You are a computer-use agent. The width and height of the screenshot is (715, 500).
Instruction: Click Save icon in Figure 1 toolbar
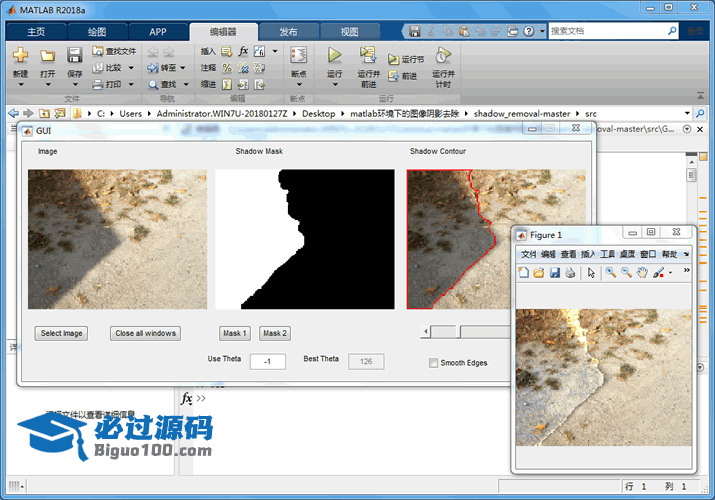point(554,273)
